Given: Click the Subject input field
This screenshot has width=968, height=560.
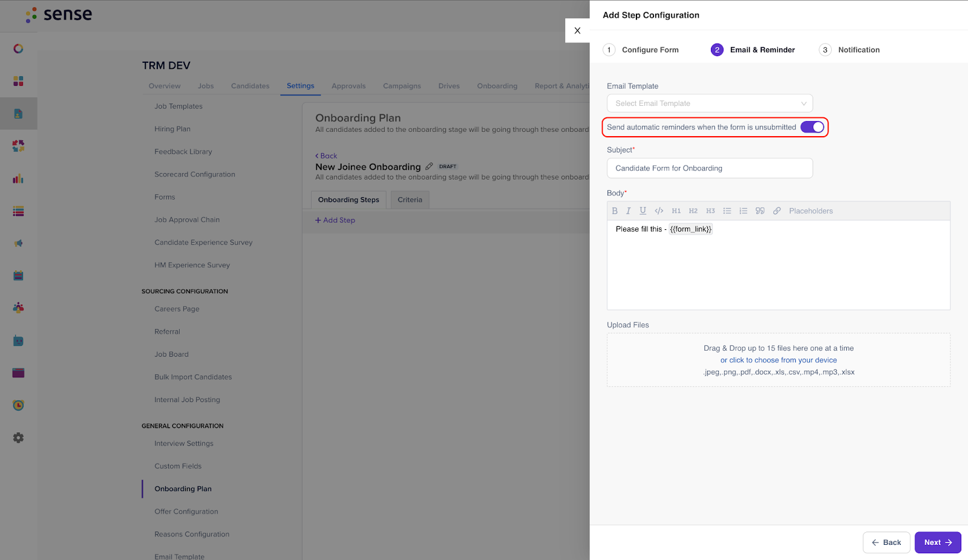Looking at the screenshot, I should click(709, 168).
